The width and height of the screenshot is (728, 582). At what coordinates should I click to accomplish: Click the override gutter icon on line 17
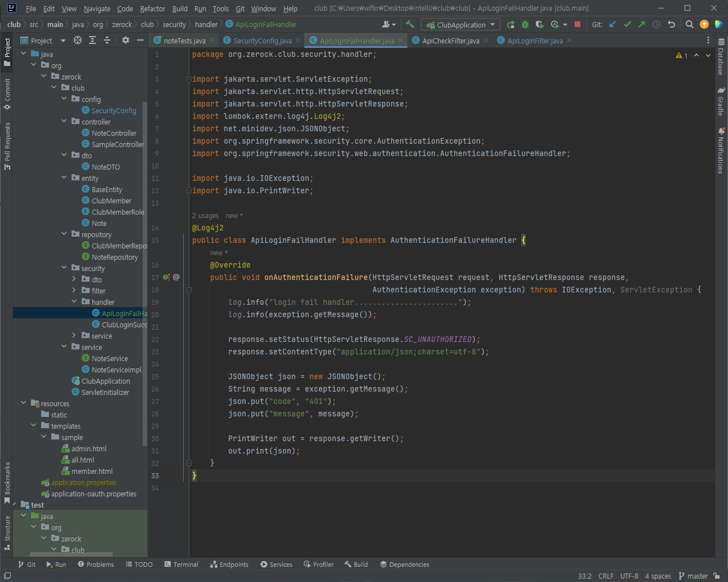[166, 277]
